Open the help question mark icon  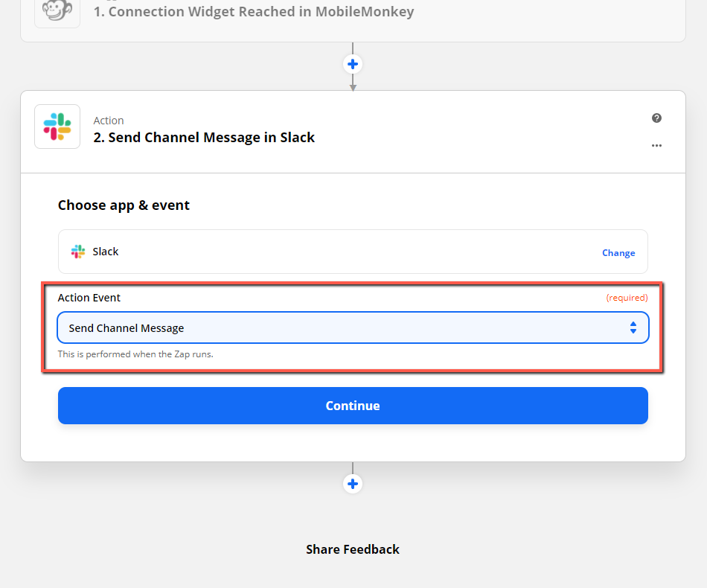(656, 118)
